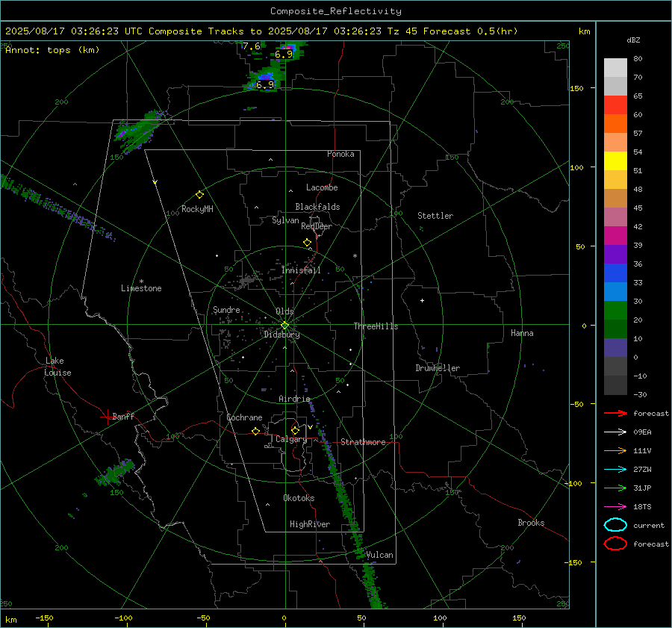Screen dimensions: 672x628
Task: Click the 7.6 storm top annotation
Action: [251, 46]
